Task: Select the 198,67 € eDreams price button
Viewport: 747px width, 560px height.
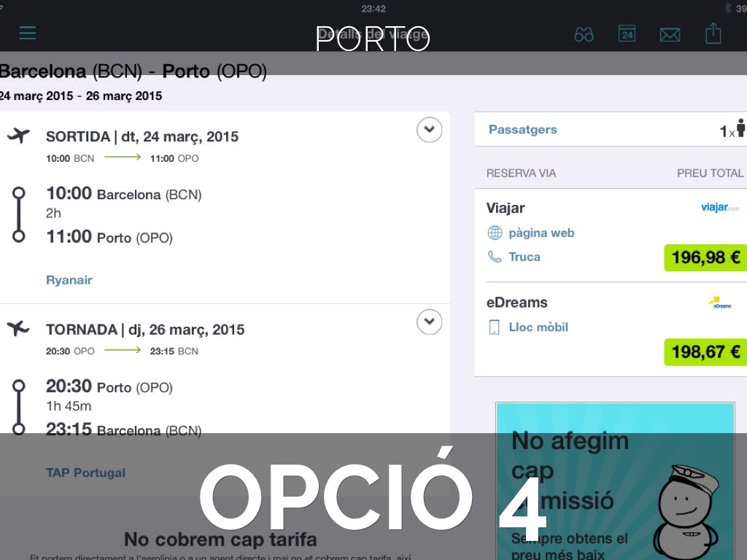Action: tap(705, 352)
